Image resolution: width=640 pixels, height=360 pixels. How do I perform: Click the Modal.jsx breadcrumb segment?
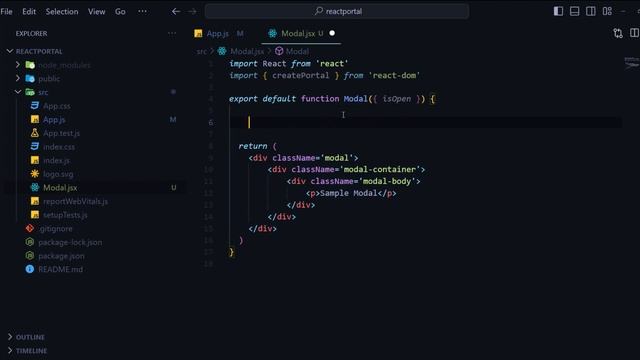click(x=247, y=51)
